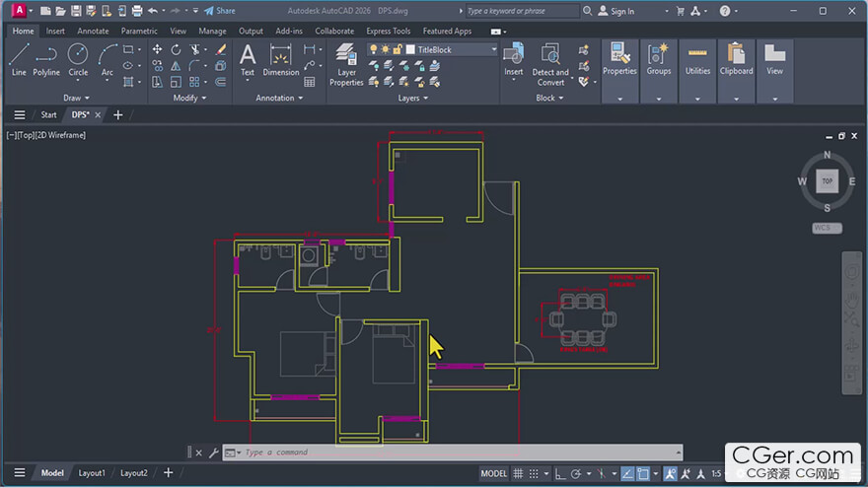Click the Plot printer icon
Image resolution: width=868 pixels, height=488 pixels.
[137, 11]
